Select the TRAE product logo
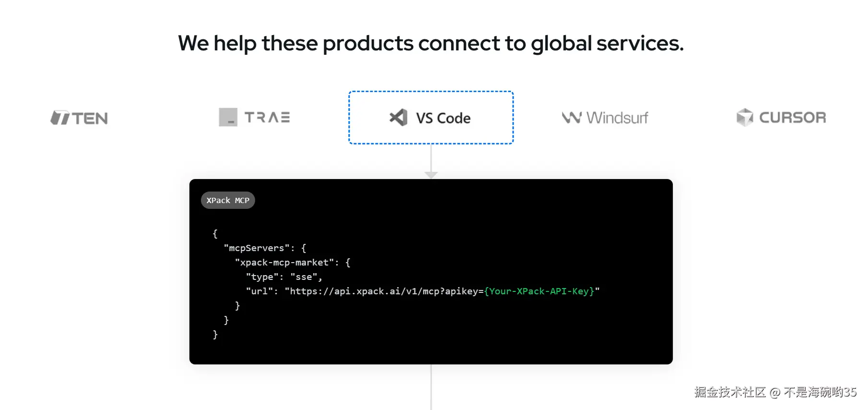 coord(254,117)
